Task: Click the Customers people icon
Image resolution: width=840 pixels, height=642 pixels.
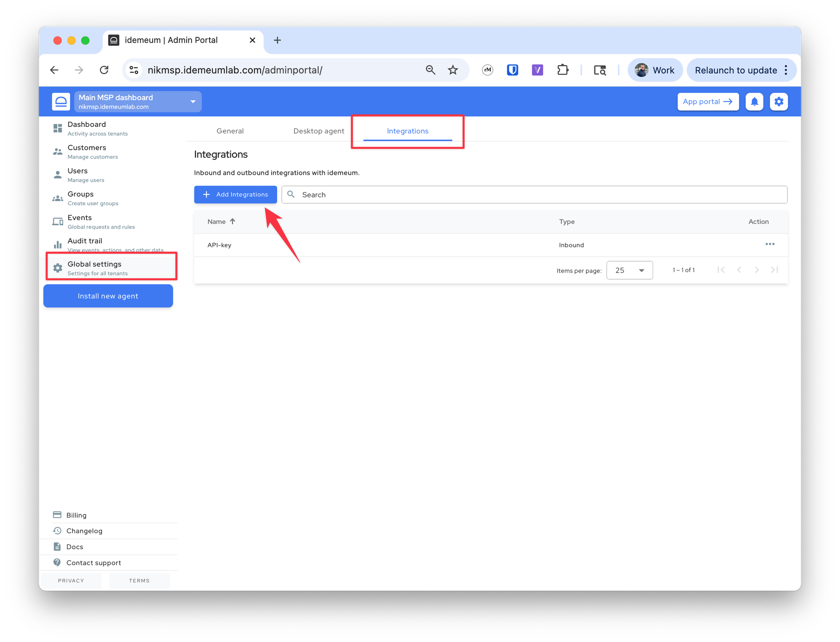Action: [58, 152]
